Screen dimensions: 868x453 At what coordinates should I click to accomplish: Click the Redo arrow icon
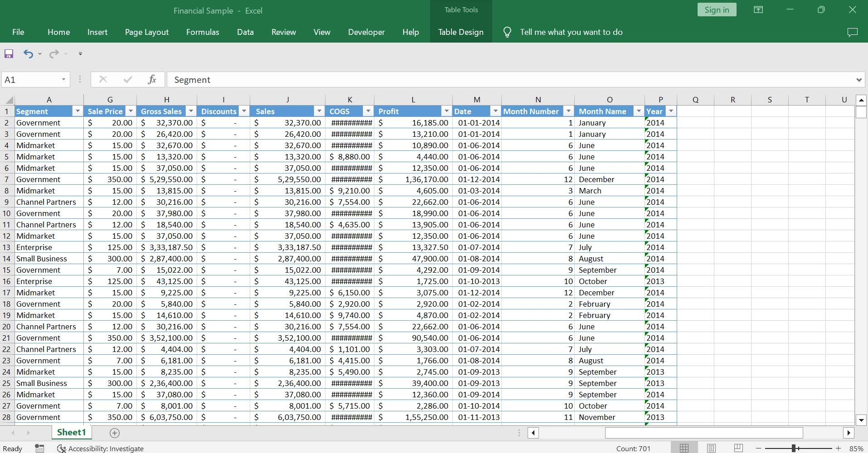54,54
